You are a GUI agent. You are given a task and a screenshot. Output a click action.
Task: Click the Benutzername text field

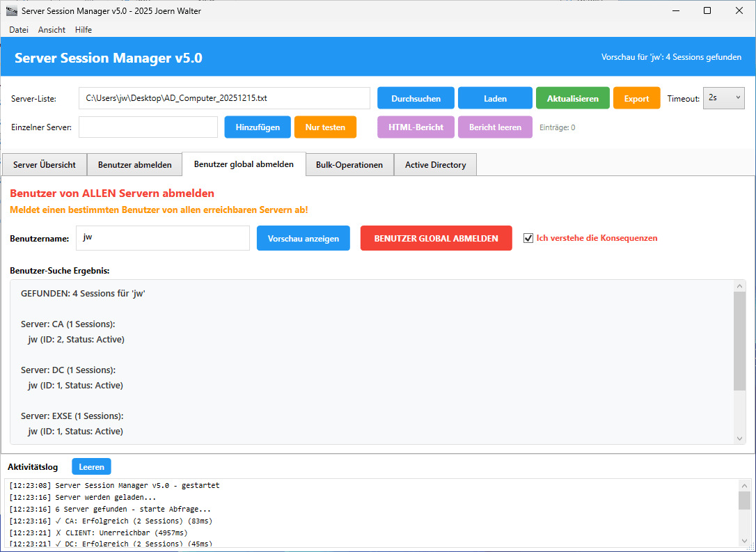(x=162, y=238)
